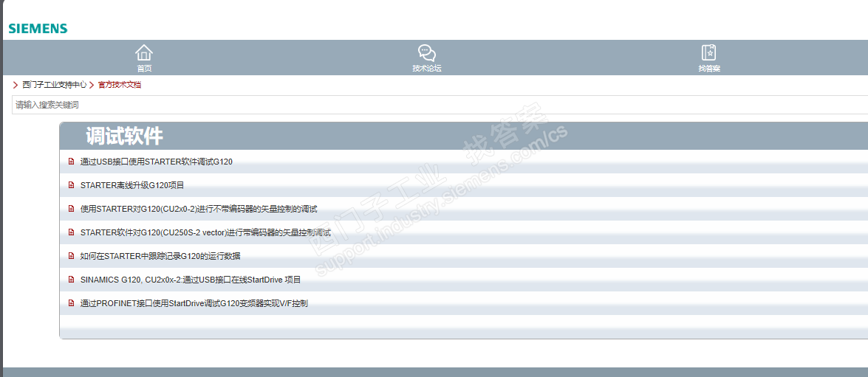
Task: Go to 首页 menu label
Action: 145,69
